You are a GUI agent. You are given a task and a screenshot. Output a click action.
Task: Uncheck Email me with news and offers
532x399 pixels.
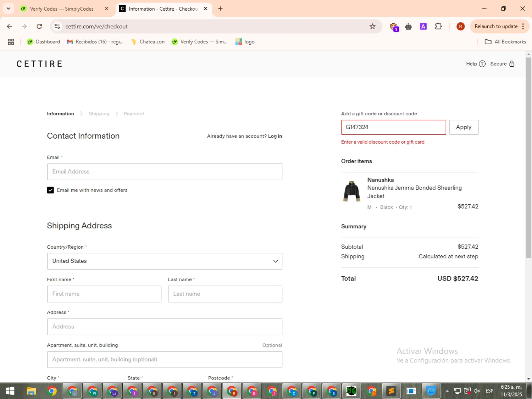pyautogui.click(x=50, y=190)
